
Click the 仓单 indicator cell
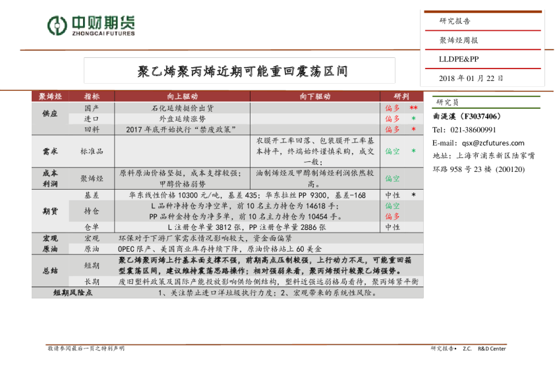92,227
